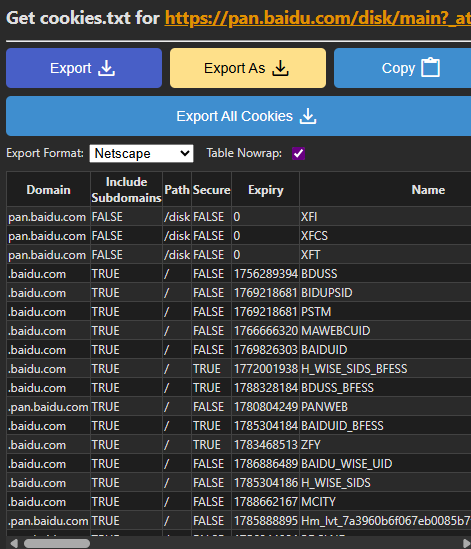
Task: Click the Export As button
Action: 248,68
